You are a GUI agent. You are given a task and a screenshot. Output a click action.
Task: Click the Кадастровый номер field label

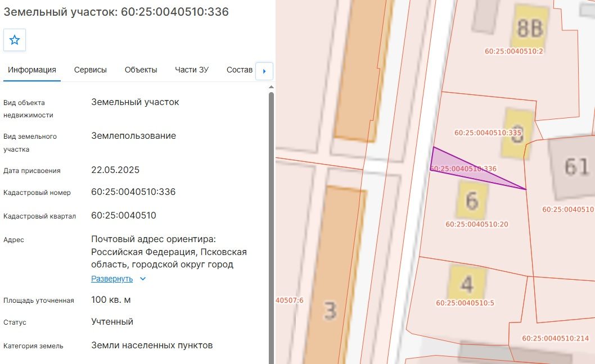[x=37, y=193]
